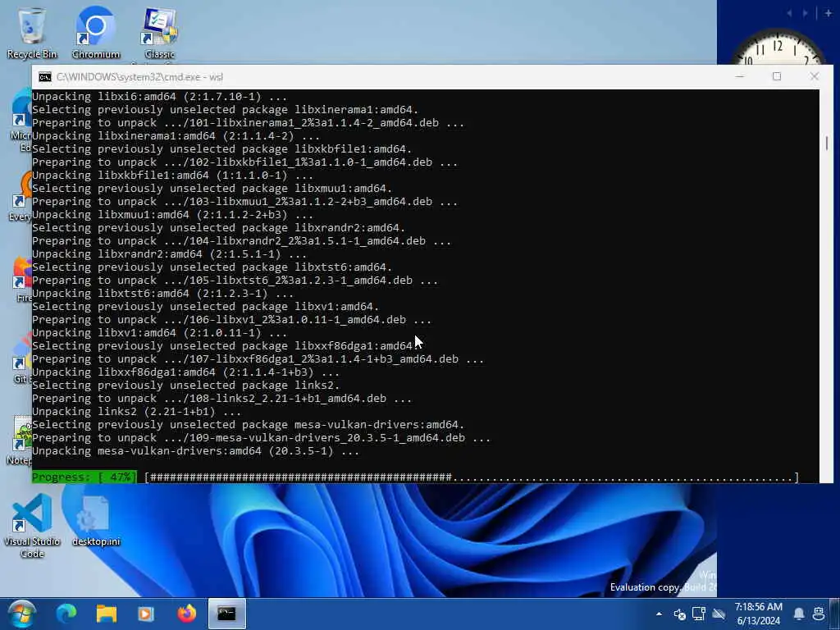This screenshot has width=840, height=630.
Task: Click the muted volume tray icon
Action: click(679, 614)
